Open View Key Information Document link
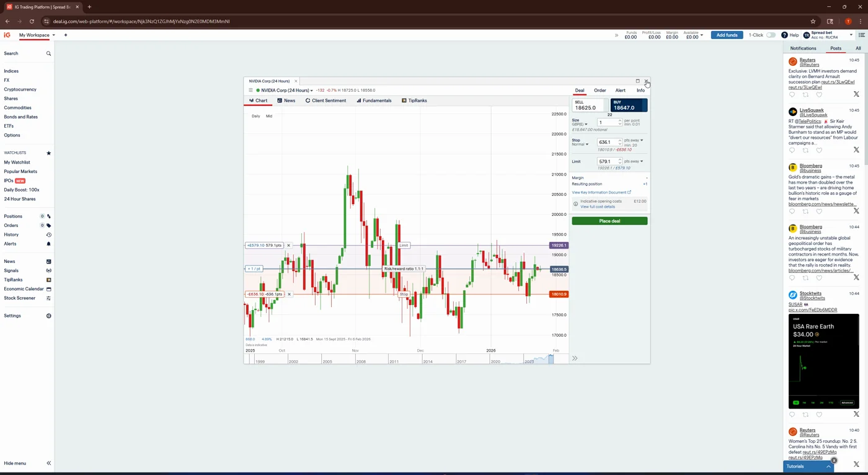Image resolution: width=868 pixels, height=475 pixels. pos(601,192)
